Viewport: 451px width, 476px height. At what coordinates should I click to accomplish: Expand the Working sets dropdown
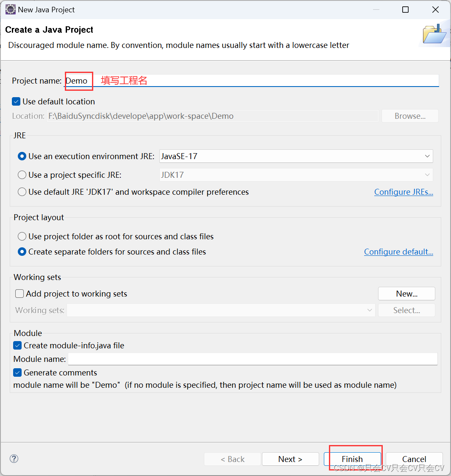click(x=370, y=310)
